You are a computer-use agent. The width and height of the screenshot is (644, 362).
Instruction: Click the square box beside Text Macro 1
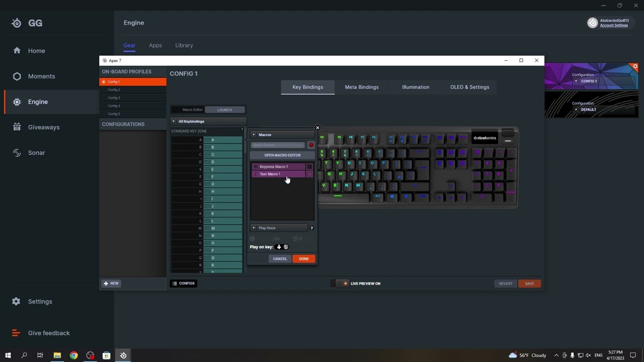pyautogui.click(x=309, y=174)
